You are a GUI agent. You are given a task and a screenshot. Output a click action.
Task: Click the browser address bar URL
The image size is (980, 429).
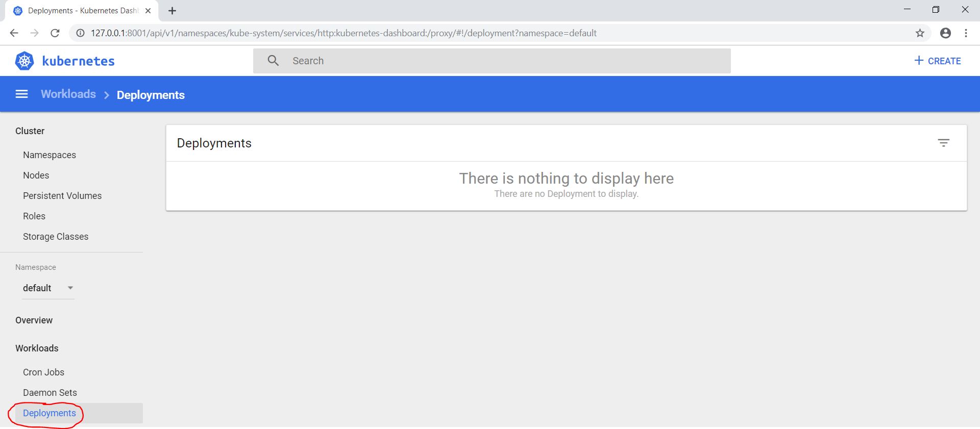[344, 33]
